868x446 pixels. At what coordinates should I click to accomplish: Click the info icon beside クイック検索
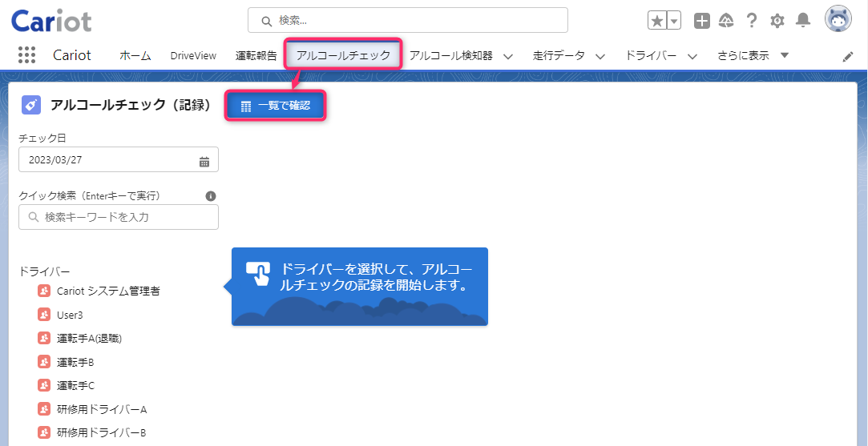point(210,196)
